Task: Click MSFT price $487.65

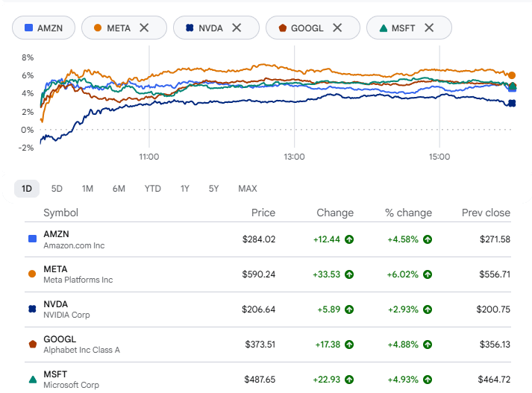Action: click(x=260, y=380)
